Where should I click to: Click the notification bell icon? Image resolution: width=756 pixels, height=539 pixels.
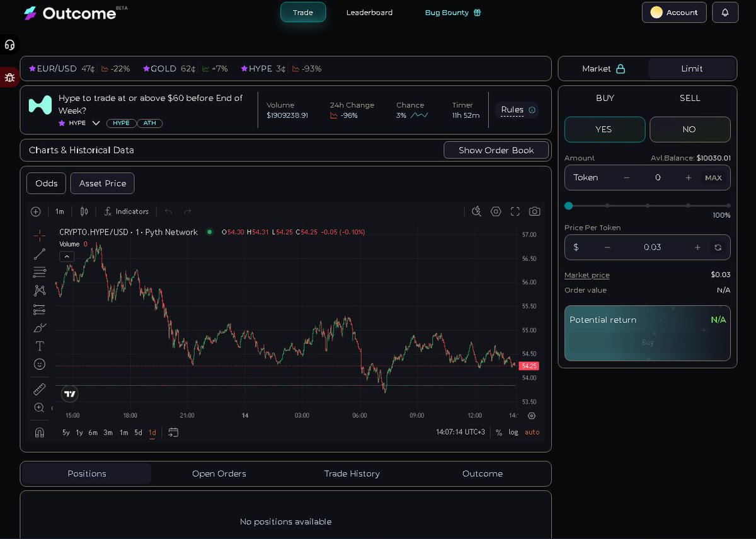(x=725, y=13)
